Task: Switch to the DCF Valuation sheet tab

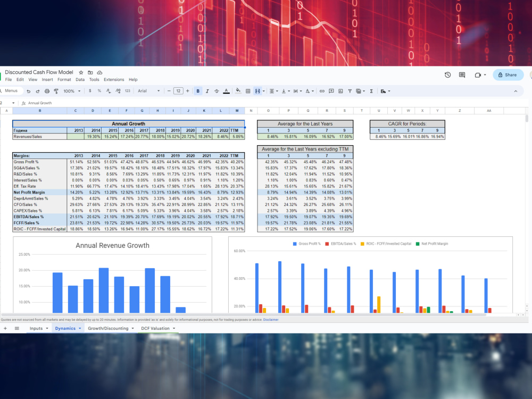Action: [155, 328]
